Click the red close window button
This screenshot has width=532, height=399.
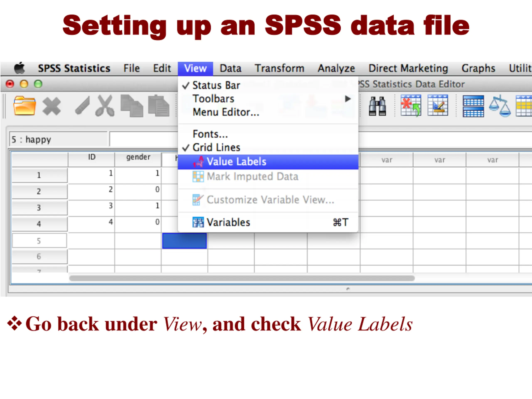(x=10, y=84)
